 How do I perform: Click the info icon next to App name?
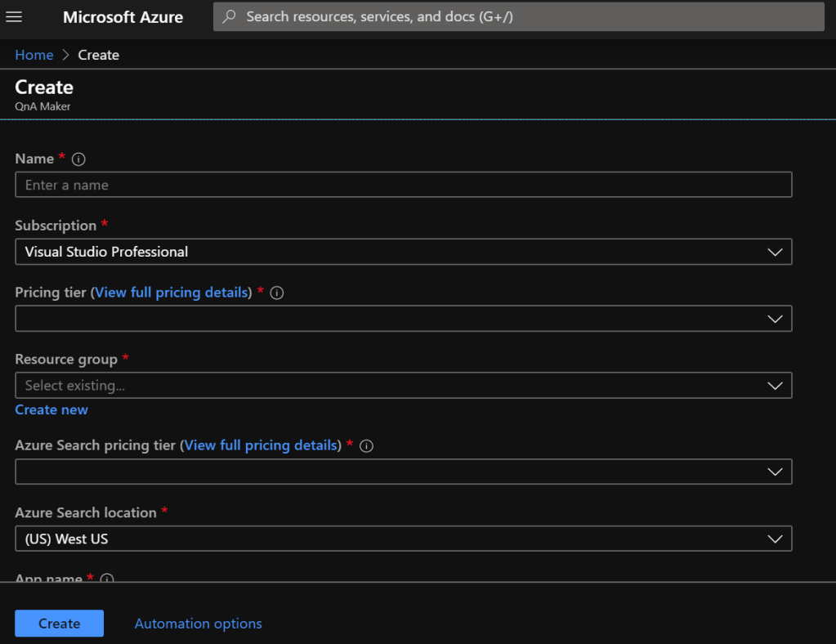click(106, 577)
